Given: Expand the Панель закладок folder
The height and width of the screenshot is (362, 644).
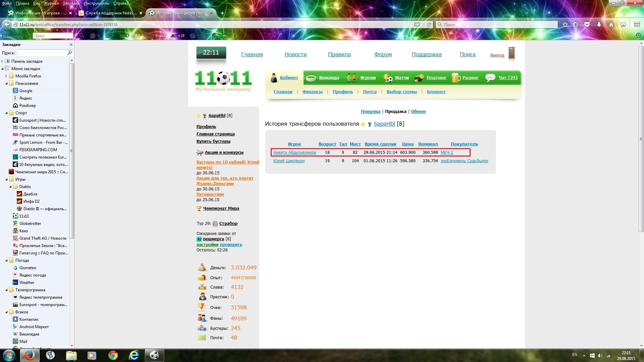Looking at the screenshot, I should [2, 61].
